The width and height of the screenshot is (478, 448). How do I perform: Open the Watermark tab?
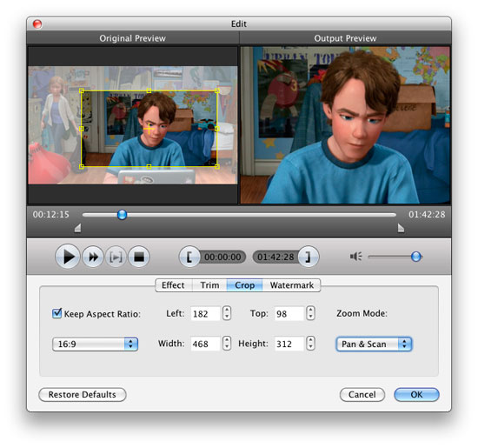point(291,285)
